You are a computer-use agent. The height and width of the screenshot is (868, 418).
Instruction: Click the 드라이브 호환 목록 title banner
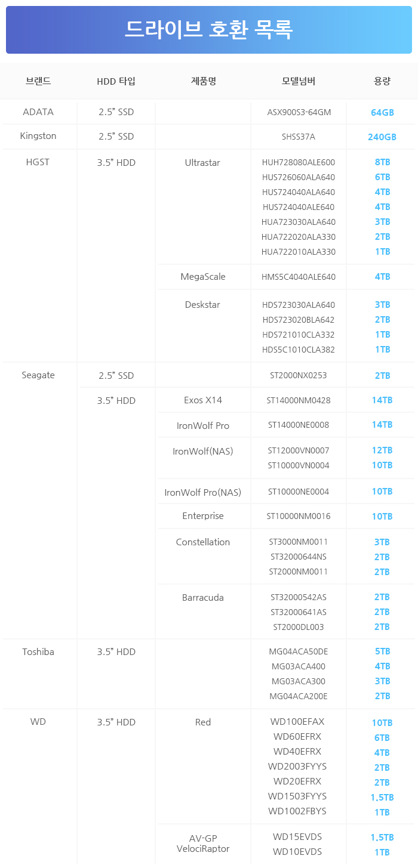[209, 28]
